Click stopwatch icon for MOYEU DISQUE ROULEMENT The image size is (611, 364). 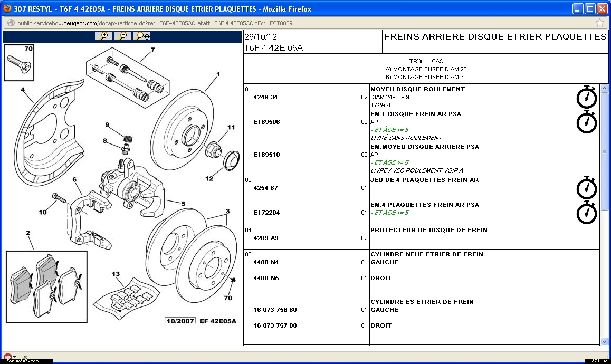(x=586, y=97)
